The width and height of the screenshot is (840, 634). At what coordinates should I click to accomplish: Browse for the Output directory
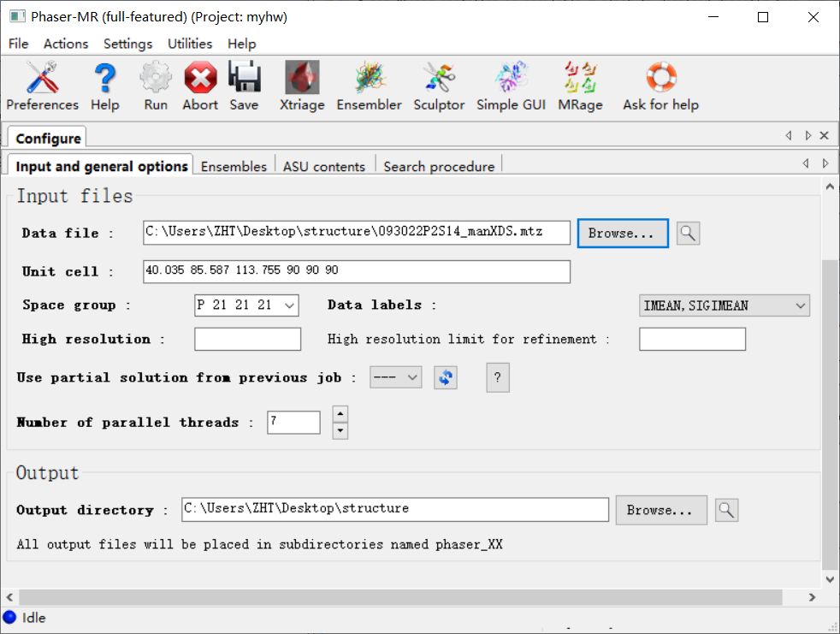click(x=661, y=510)
